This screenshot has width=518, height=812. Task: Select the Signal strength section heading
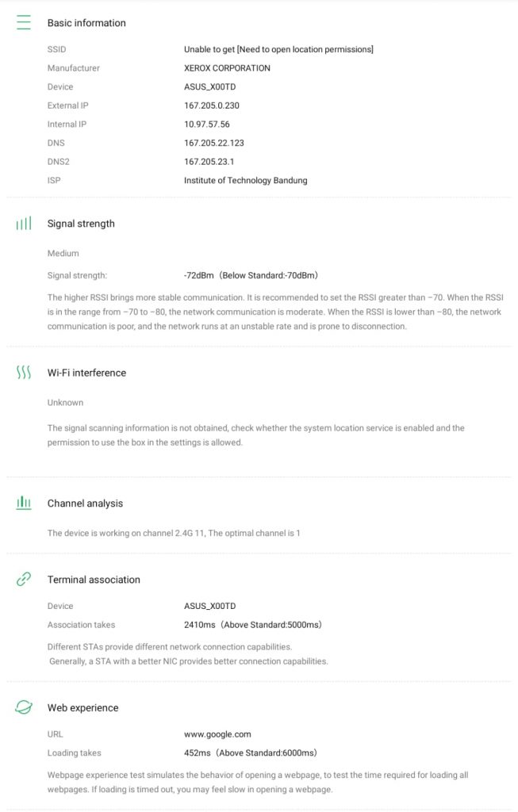[81, 224]
